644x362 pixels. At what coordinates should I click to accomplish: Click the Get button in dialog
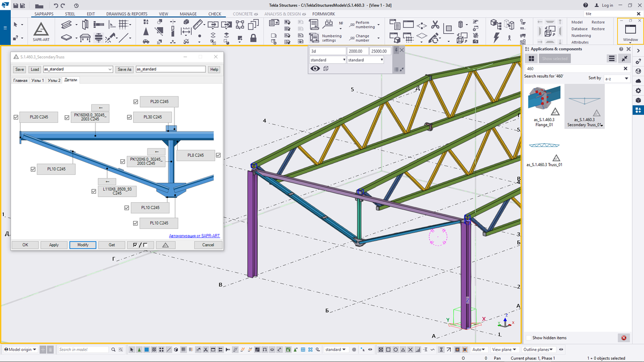pos(112,245)
